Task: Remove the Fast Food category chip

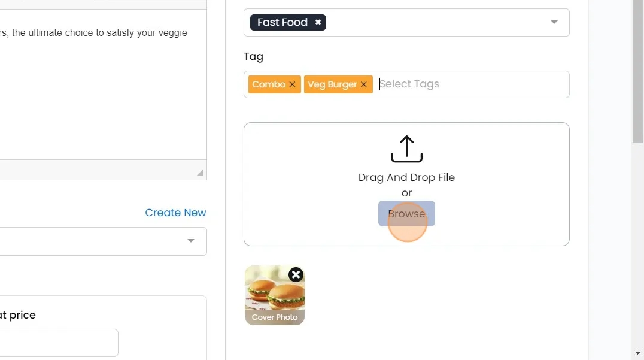Action: pyautogui.click(x=318, y=22)
